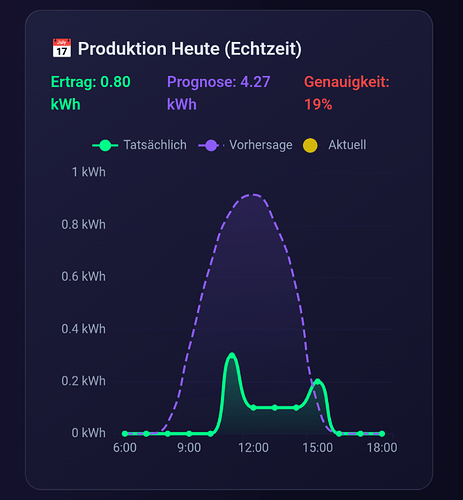Click the 9:00 time axis label
The image size is (463, 500).
(189, 448)
